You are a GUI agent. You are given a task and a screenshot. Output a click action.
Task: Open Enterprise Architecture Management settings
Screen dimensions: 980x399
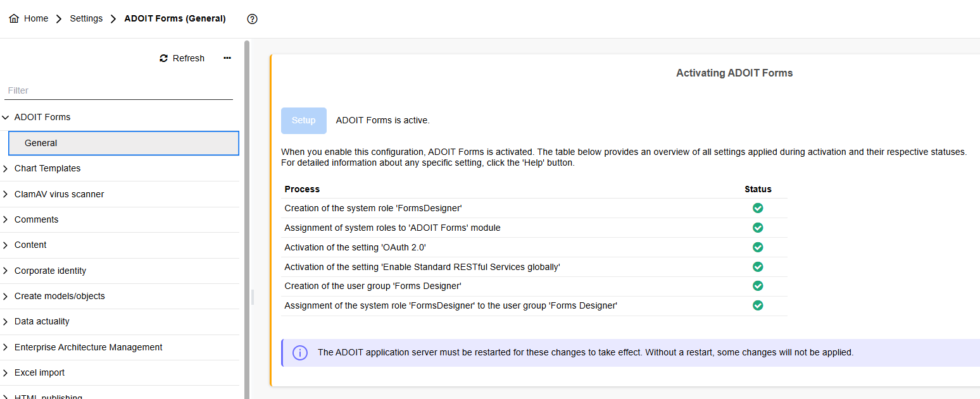[88, 347]
